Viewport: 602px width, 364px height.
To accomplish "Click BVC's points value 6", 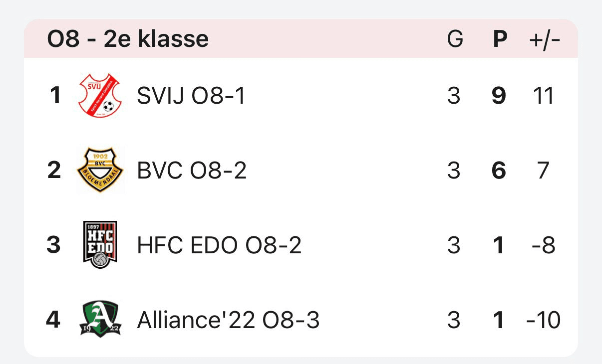I will pos(499,170).
